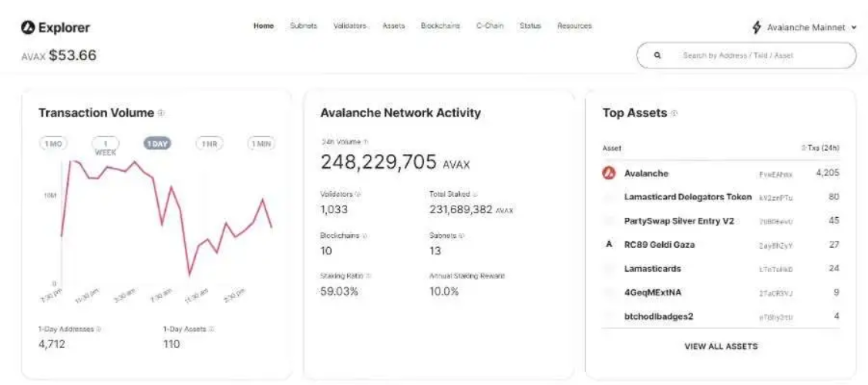Click the info icon beside 1-Day Assets

click(211, 329)
